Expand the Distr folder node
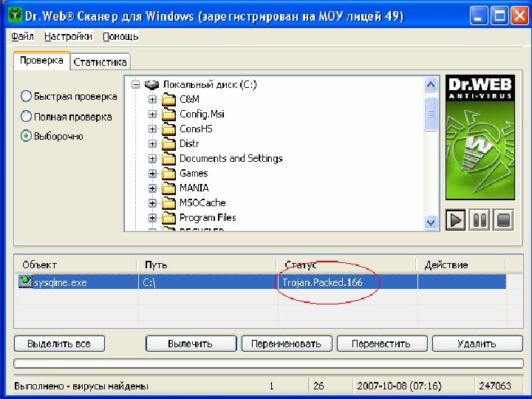The width and height of the screenshot is (532, 399). click(x=152, y=144)
